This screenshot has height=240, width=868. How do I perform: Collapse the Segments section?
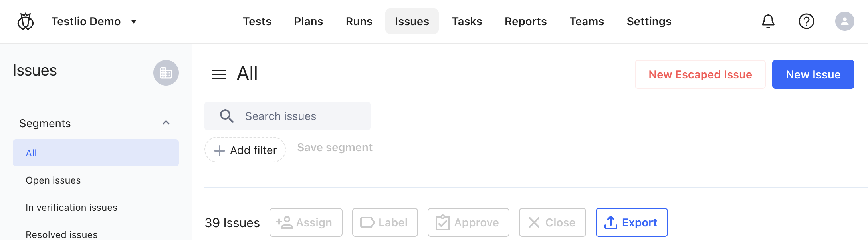point(166,122)
